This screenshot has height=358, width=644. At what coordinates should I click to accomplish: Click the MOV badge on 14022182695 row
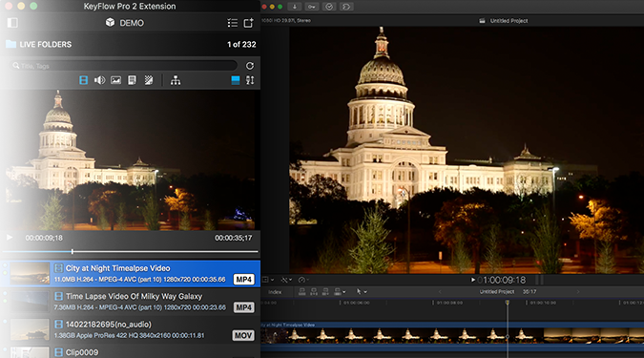coord(243,335)
